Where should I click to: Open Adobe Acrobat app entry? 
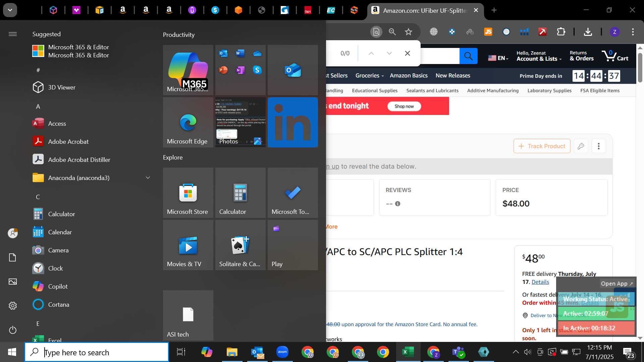91,141
